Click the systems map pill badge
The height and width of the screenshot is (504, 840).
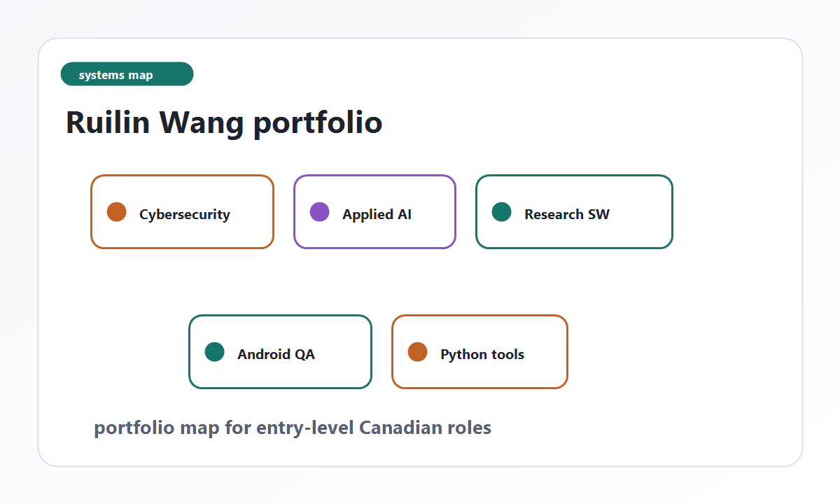pyautogui.click(x=127, y=74)
